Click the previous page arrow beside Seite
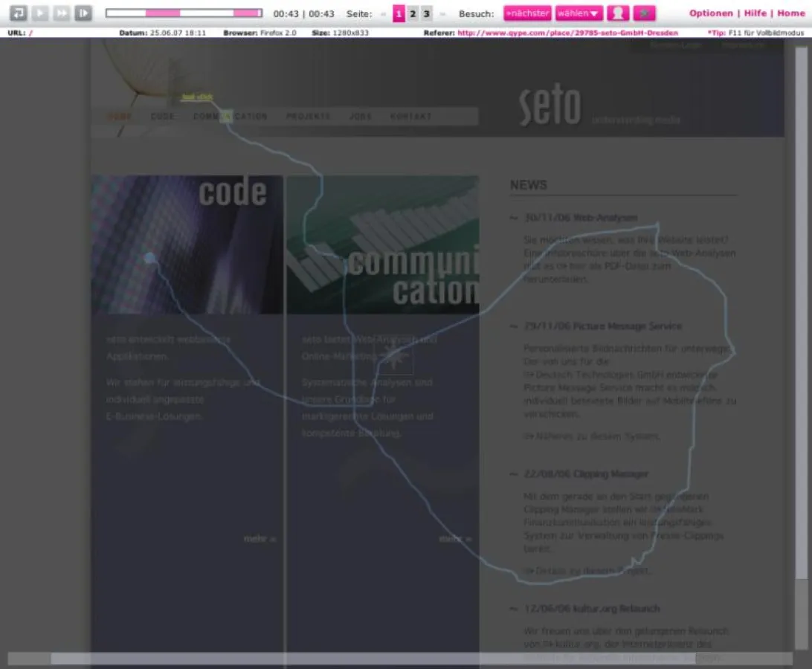Viewport: 812px width, 669px height. coord(384,13)
